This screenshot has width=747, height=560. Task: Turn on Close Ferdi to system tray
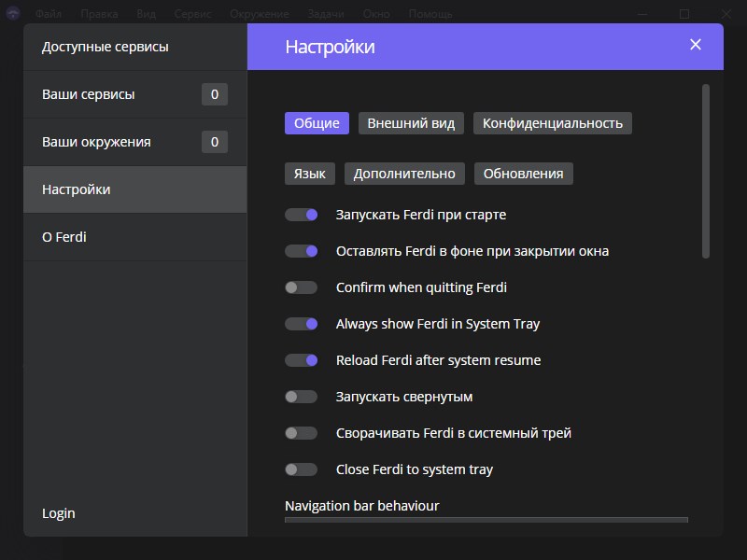coord(302,469)
